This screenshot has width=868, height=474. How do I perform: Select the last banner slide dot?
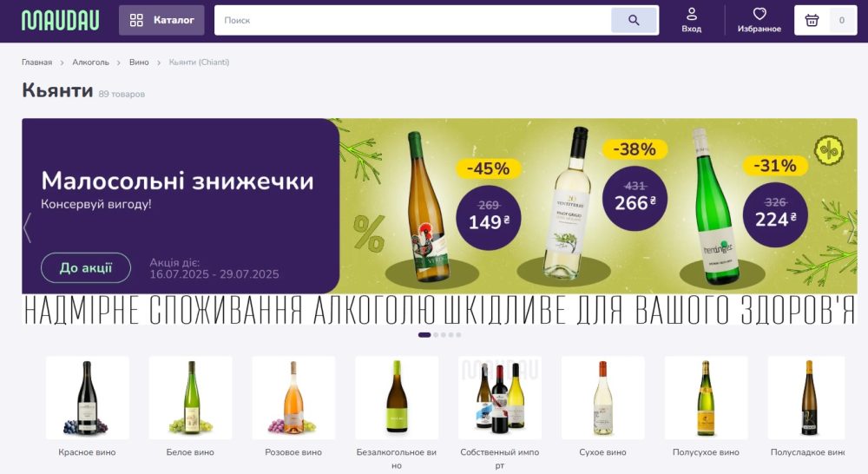[x=458, y=335]
